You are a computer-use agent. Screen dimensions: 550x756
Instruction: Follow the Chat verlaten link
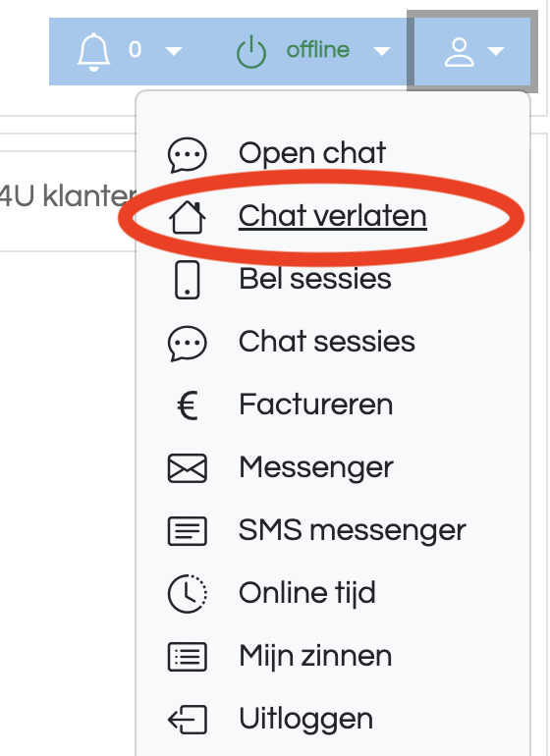tap(332, 216)
